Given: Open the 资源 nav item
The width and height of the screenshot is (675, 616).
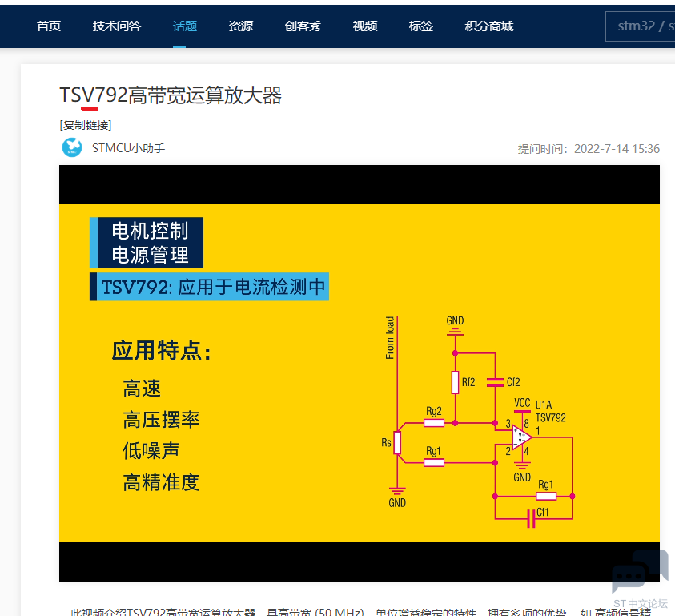Looking at the screenshot, I should point(241,26).
